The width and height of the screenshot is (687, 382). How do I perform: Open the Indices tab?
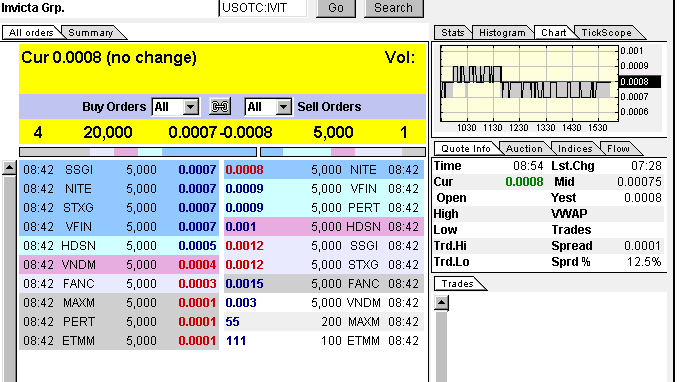575,149
